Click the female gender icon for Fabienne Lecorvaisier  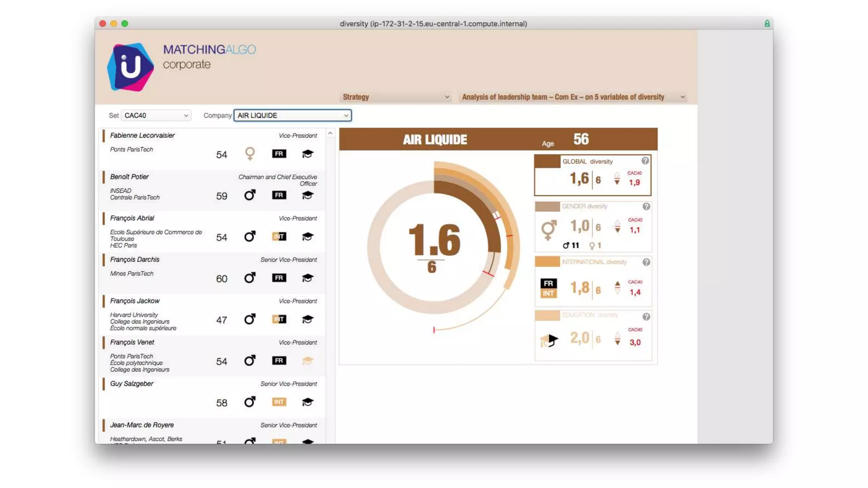[250, 153]
